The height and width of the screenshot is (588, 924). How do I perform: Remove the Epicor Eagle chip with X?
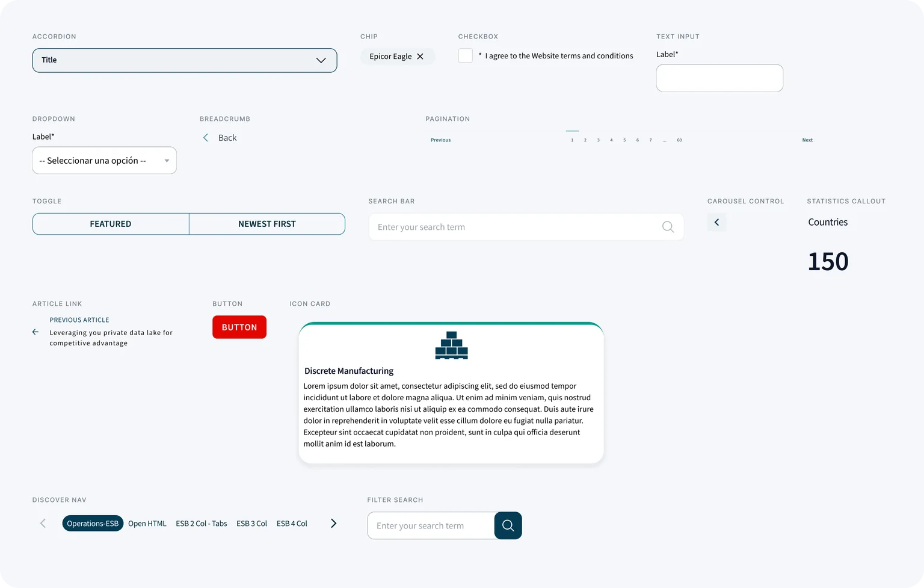pyautogui.click(x=420, y=57)
